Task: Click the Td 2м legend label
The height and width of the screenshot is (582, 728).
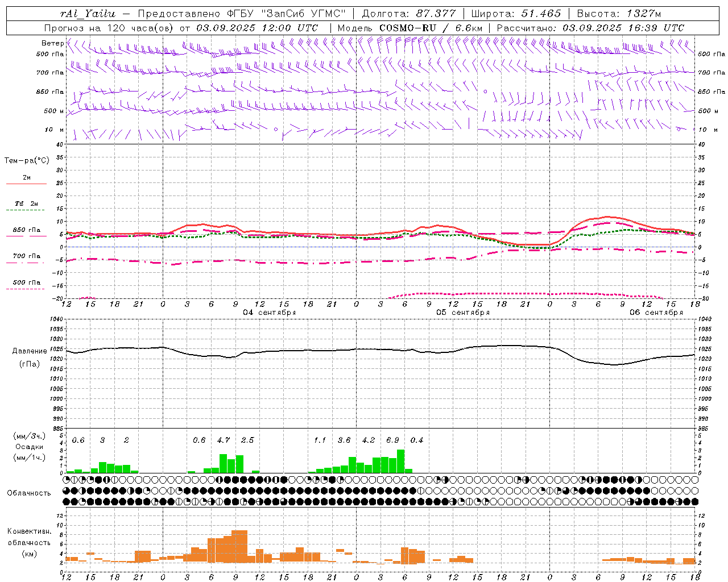Action: point(26,203)
